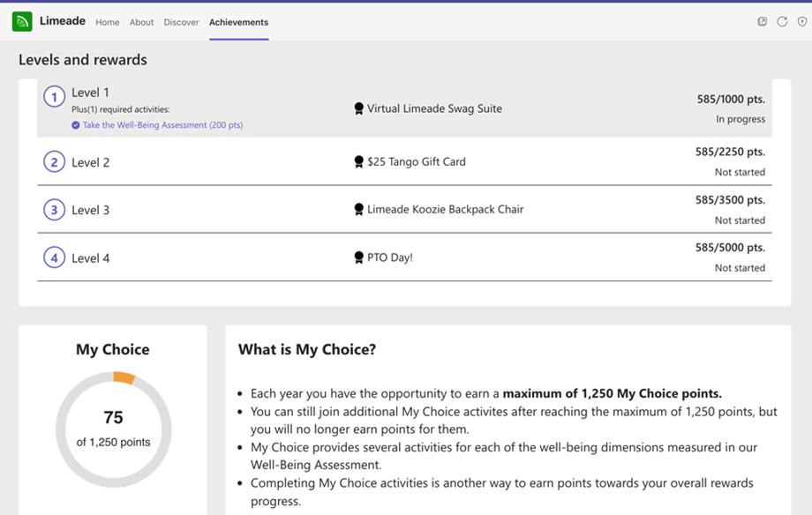Screen dimensions: 812x515
Task: Click the Limeade app name
Action: [62, 20]
